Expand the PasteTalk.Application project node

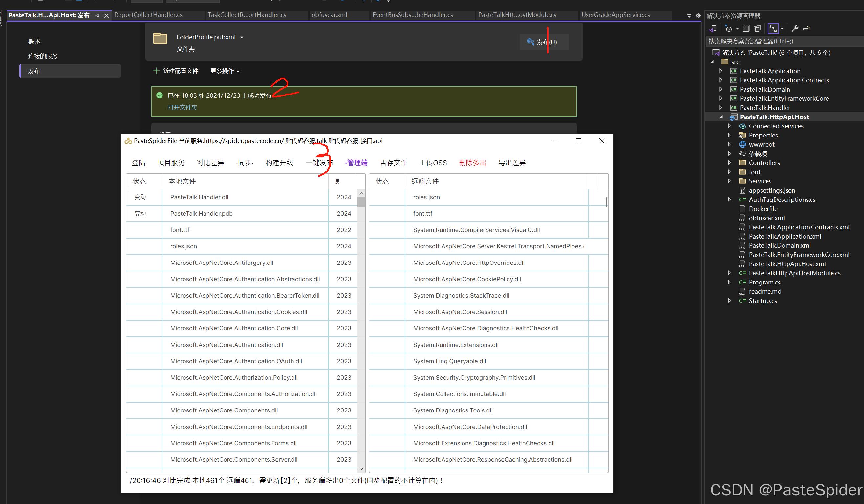[721, 71]
